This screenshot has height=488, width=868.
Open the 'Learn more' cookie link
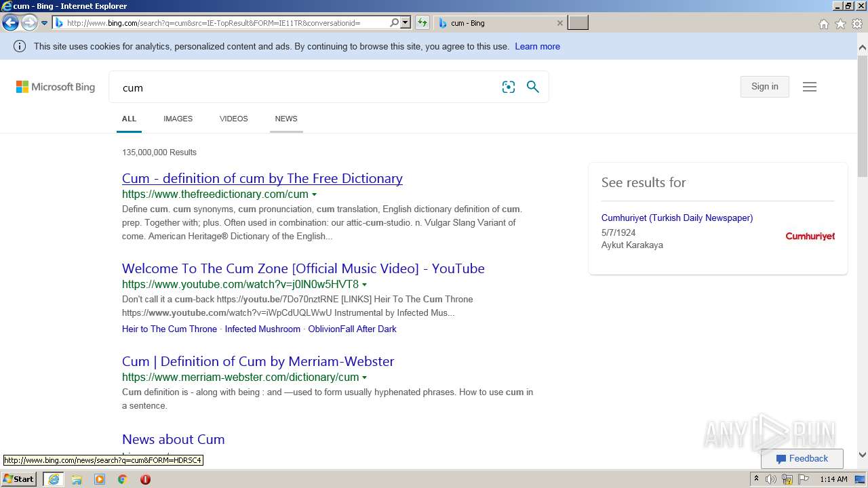click(x=537, y=47)
